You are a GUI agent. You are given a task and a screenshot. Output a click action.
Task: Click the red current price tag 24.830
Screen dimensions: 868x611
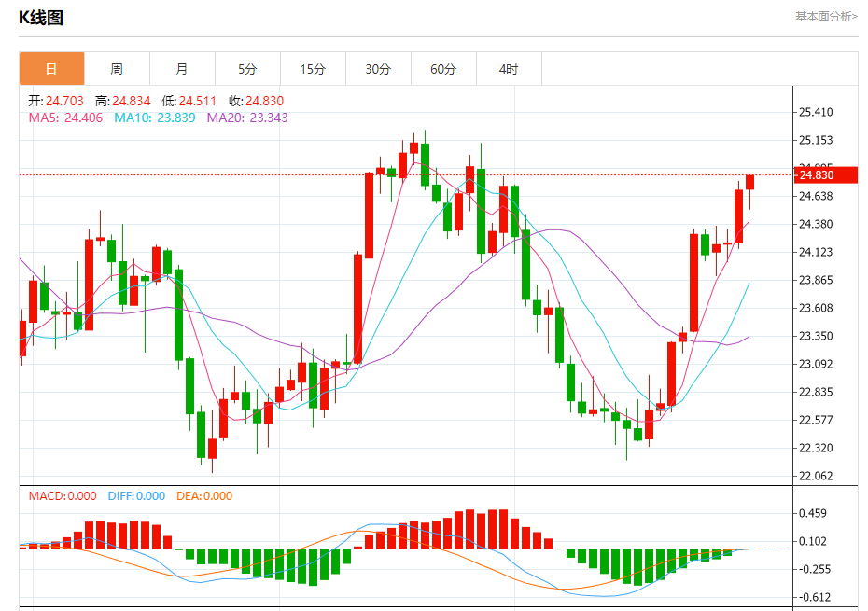pos(826,174)
